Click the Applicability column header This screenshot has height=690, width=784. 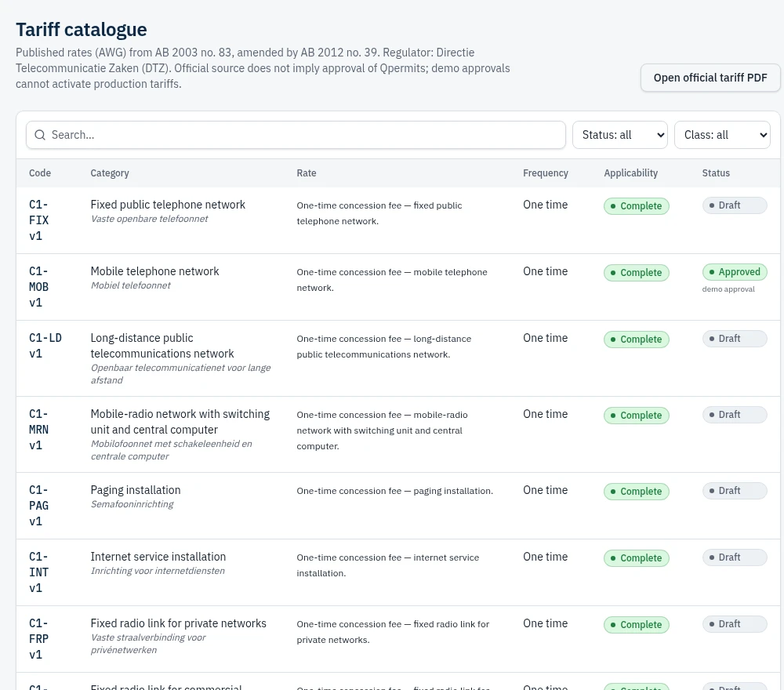[x=631, y=173]
